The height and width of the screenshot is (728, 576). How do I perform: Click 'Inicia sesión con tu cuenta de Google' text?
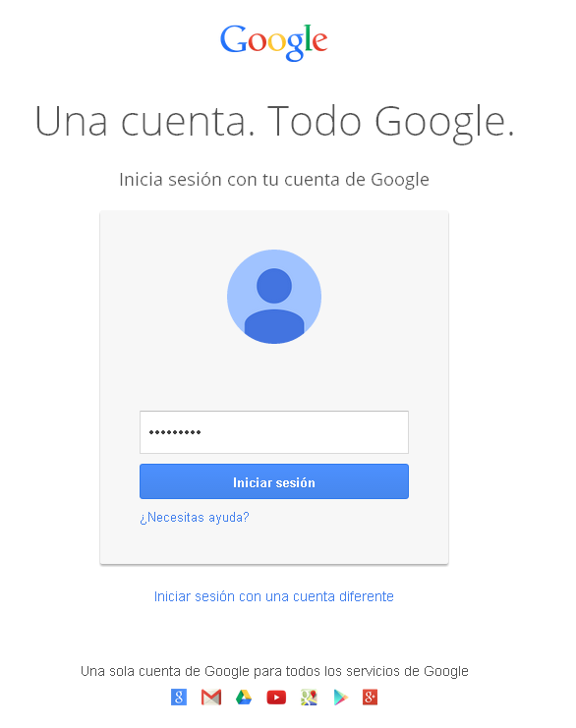[274, 180]
